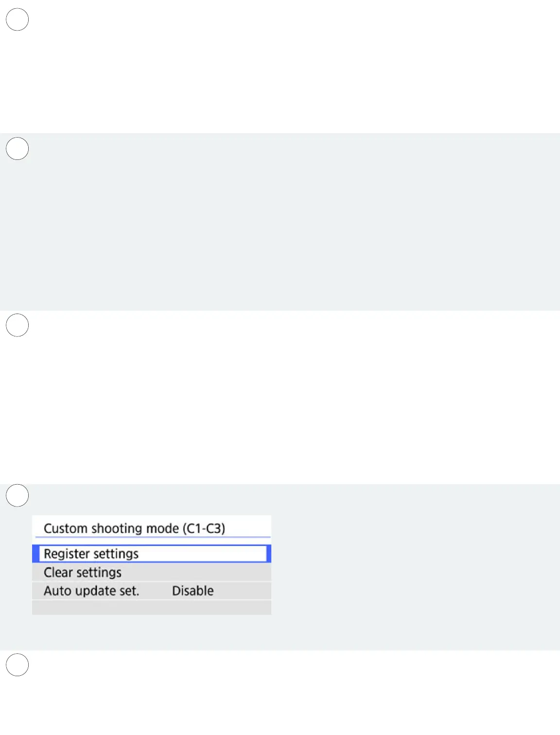The image size is (560, 735).
Task: Click the blue left edge of Register settings
Action: click(35, 554)
